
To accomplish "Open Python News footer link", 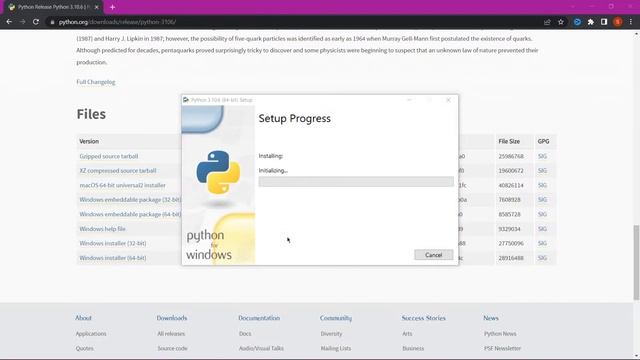I will click(x=500, y=334).
